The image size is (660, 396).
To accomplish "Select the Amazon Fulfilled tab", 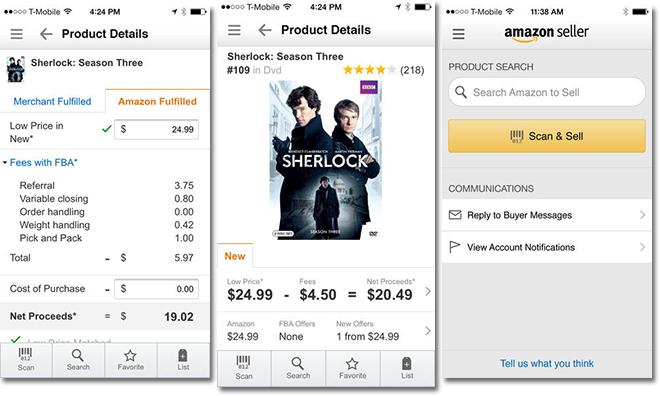I will click(157, 101).
